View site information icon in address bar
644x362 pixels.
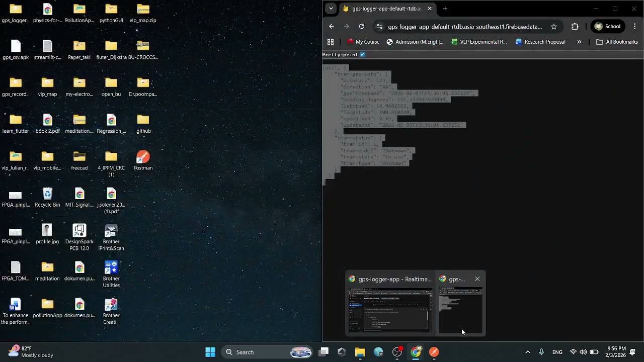click(379, 27)
